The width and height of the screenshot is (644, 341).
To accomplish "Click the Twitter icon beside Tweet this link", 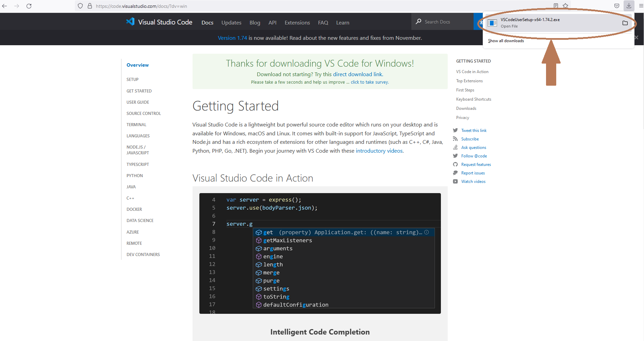I will pos(455,131).
